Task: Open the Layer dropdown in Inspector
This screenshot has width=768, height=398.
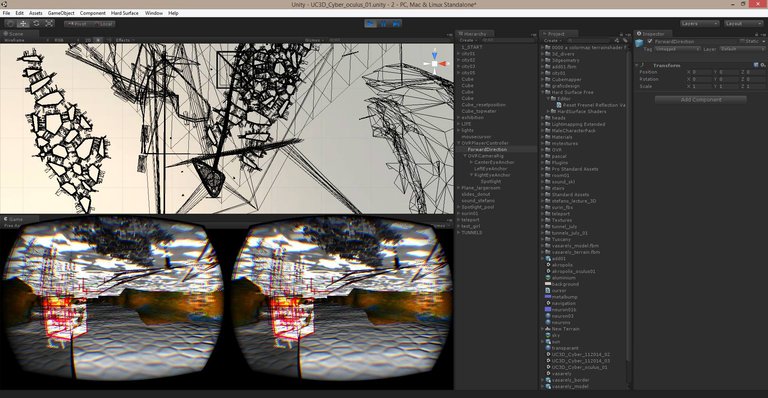Action: pos(742,49)
